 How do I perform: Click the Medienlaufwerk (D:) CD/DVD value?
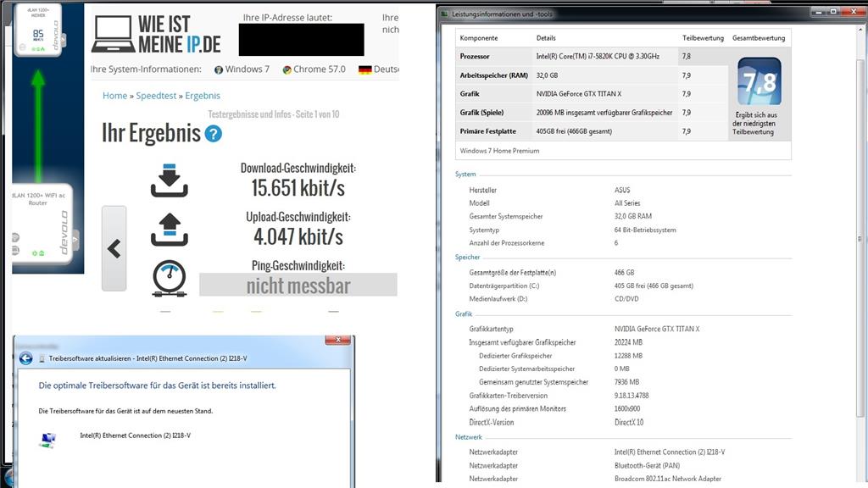[x=626, y=299]
